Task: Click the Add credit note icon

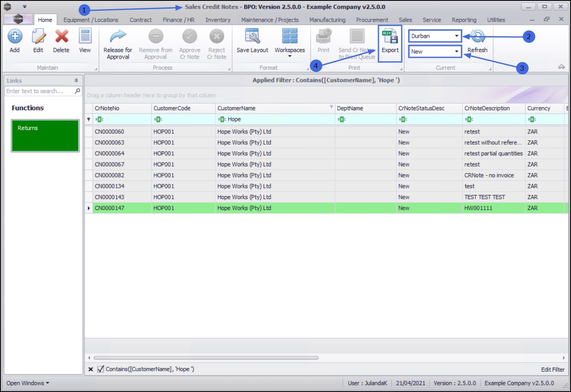Action: pyautogui.click(x=15, y=37)
